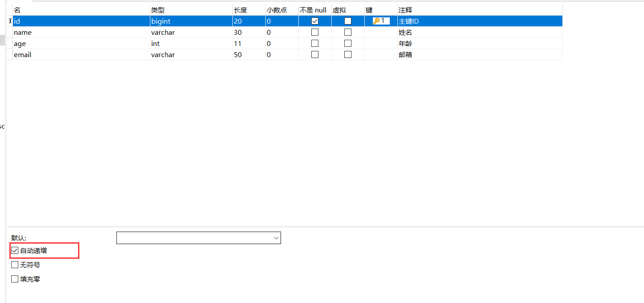Uncheck 'not null' for the id field
This screenshot has height=303, width=644.
pyautogui.click(x=315, y=21)
